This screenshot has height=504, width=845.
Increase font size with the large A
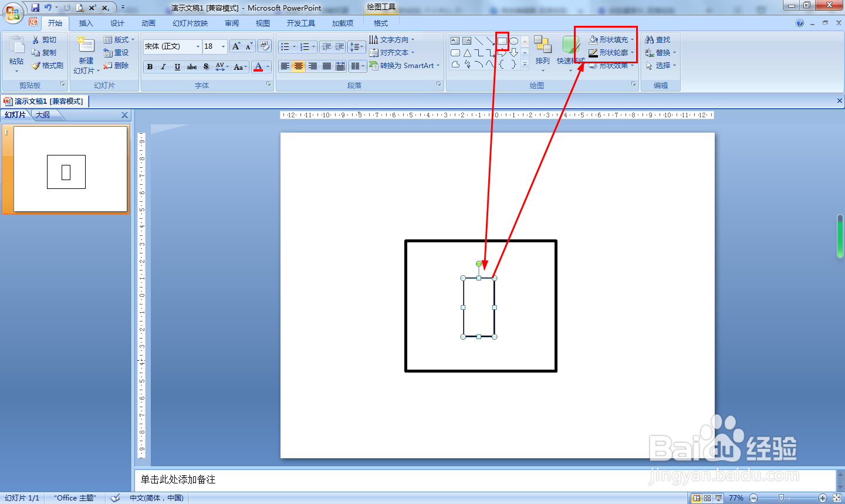pos(236,46)
